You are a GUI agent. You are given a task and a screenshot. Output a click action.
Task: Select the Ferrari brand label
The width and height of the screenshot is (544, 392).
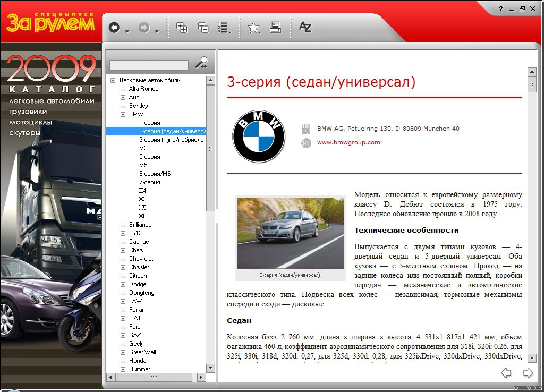click(137, 310)
